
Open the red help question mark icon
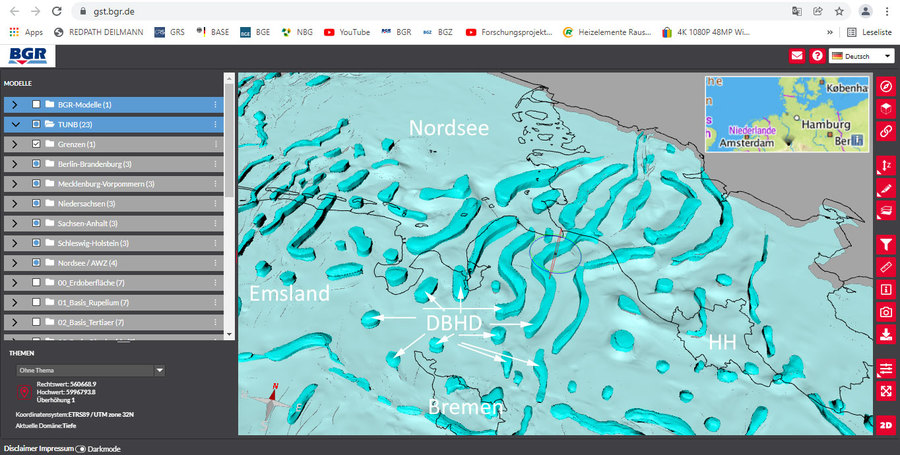pos(817,55)
